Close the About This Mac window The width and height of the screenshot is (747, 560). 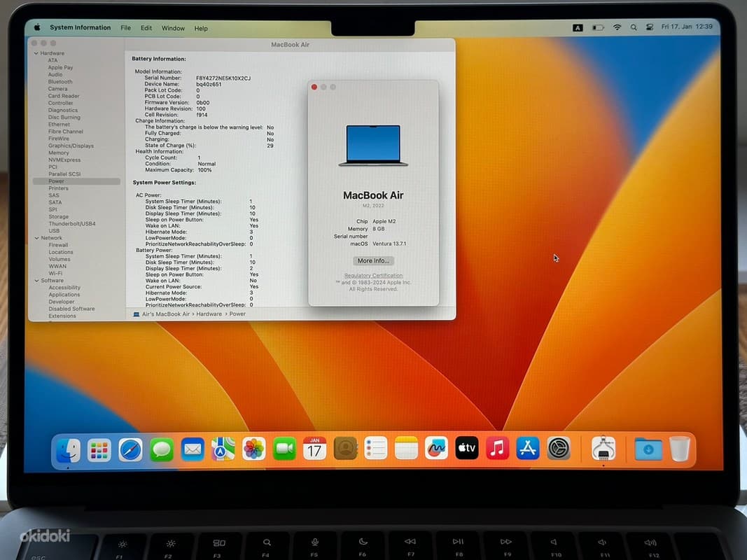click(x=314, y=87)
